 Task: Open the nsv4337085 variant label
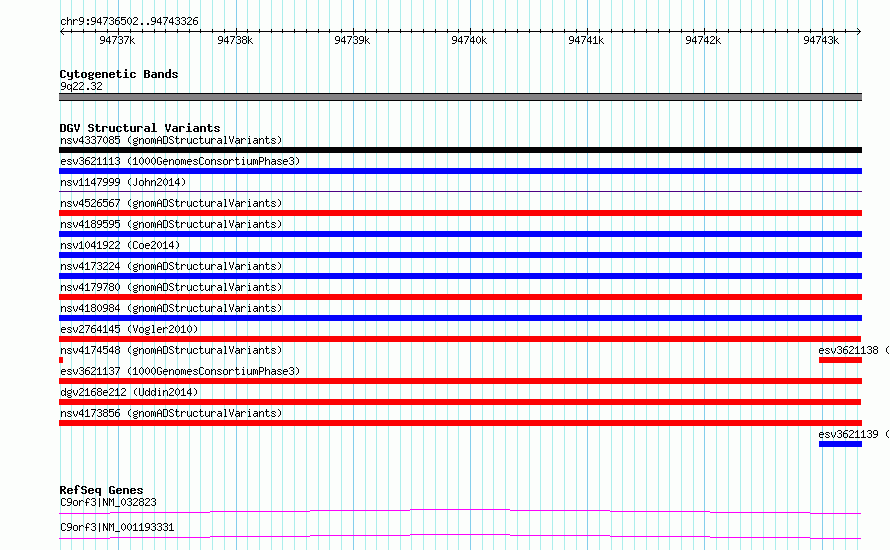pyautogui.click(x=171, y=140)
